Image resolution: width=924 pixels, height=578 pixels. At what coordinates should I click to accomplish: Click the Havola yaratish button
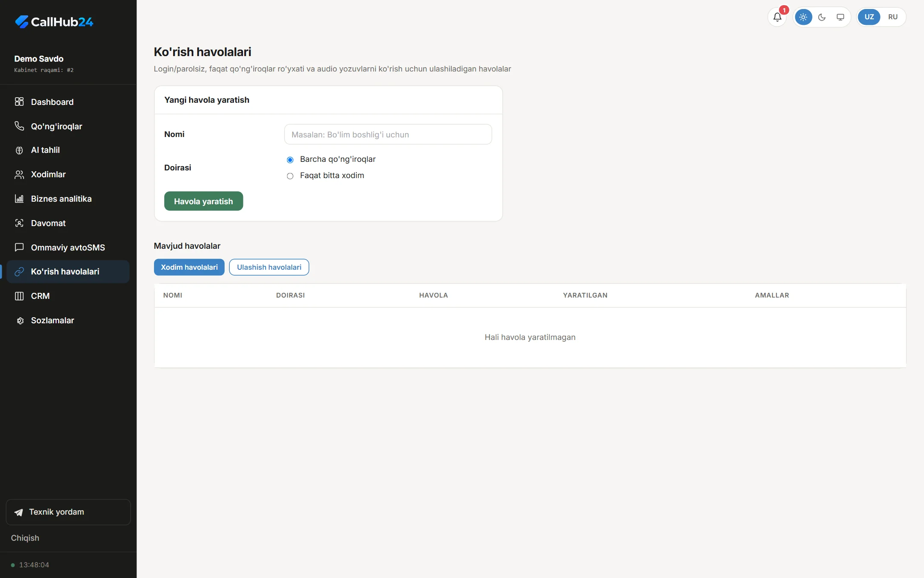(204, 201)
